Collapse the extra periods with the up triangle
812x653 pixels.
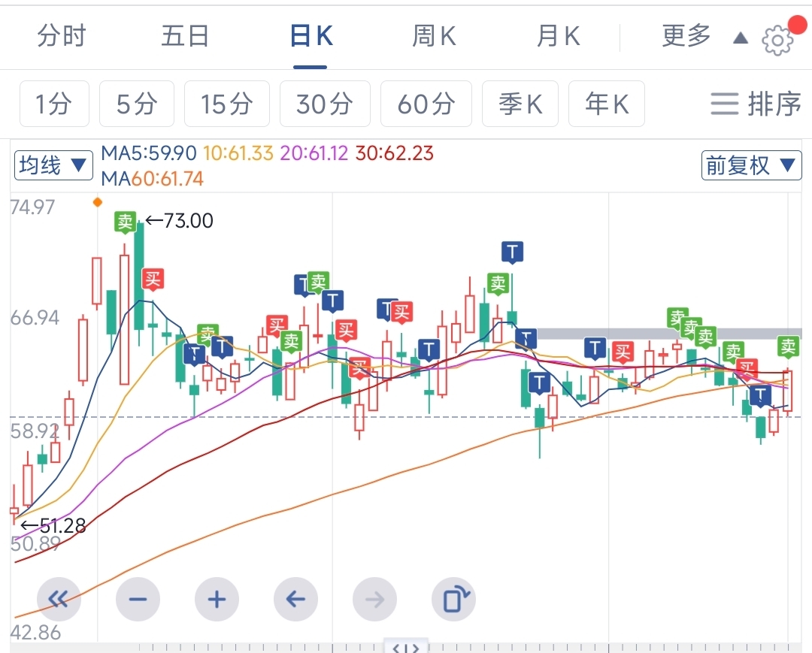741,38
